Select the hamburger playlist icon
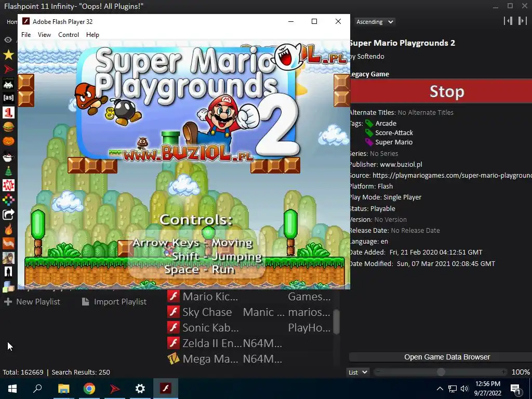The image size is (532, 399). pyautogui.click(x=8, y=127)
